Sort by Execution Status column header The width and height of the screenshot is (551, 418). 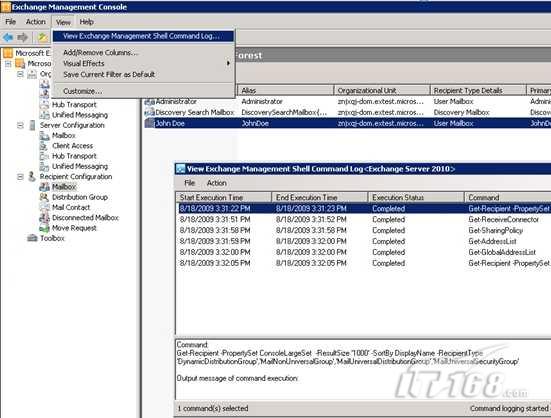point(416,197)
